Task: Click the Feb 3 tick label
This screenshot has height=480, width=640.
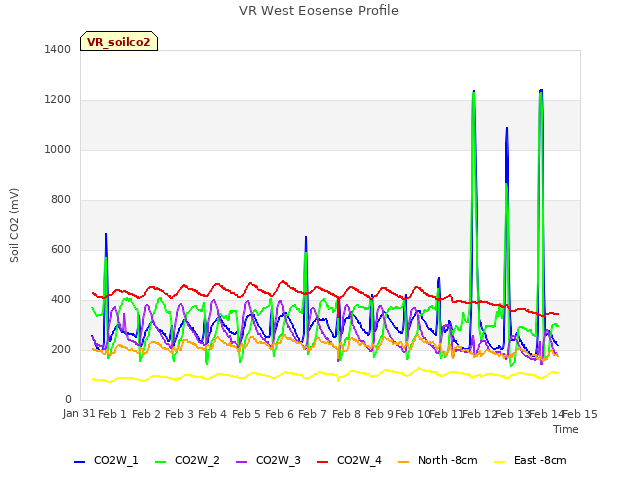Action: click(180, 414)
